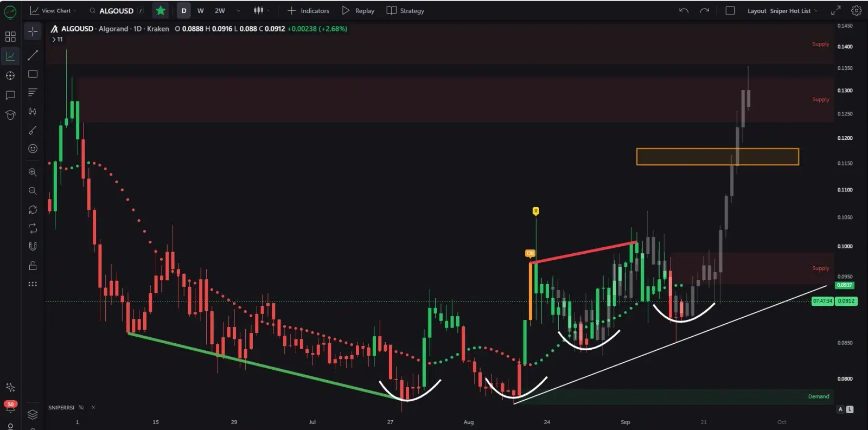The width and height of the screenshot is (868, 430).
Task: Select the brush drawing tool
Action: [33, 130]
